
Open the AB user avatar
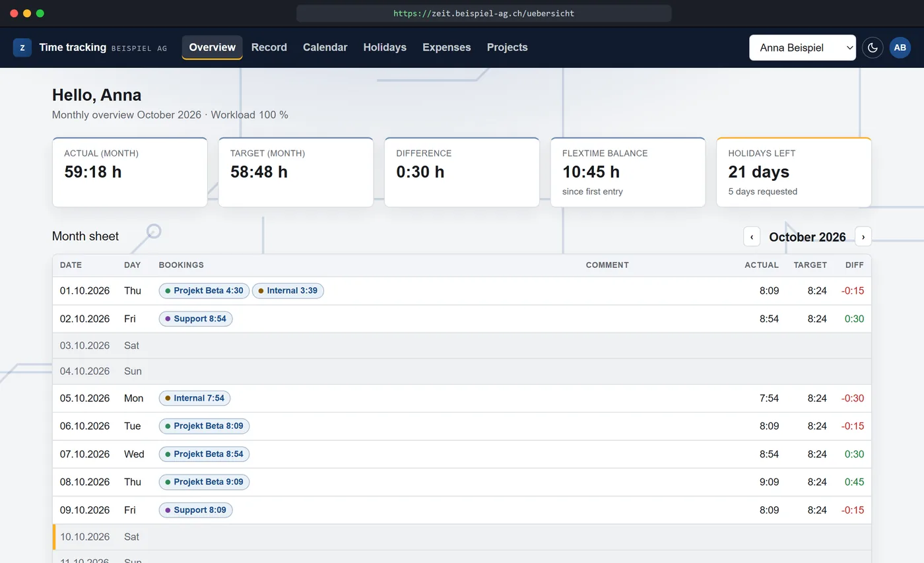pyautogui.click(x=900, y=48)
